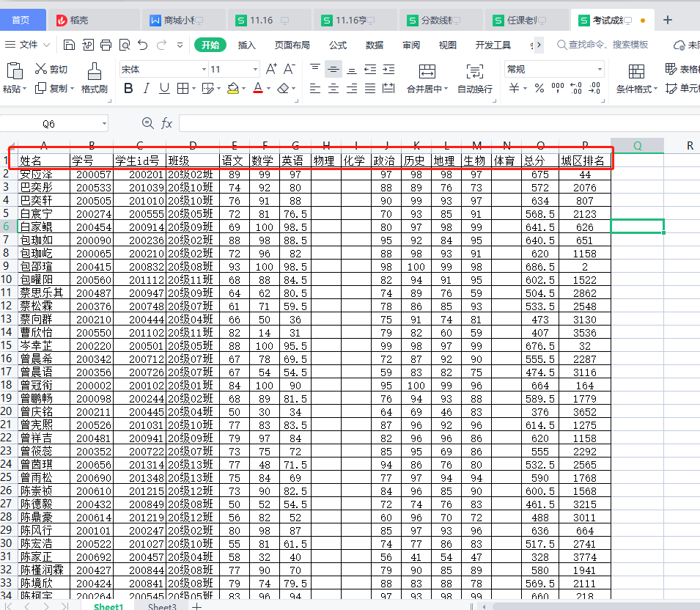Add a new worksheet with plus

[x=196, y=606]
